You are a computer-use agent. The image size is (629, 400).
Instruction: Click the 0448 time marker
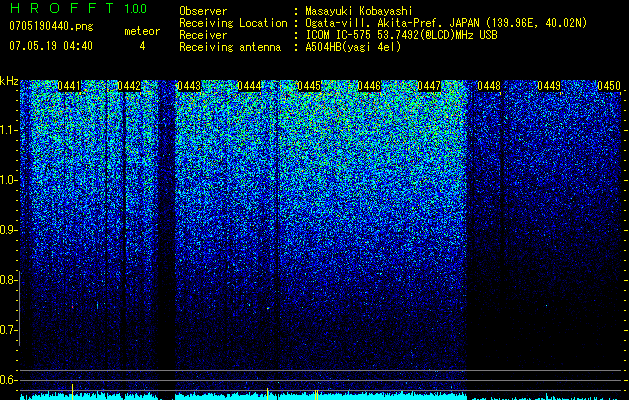pos(489,86)
